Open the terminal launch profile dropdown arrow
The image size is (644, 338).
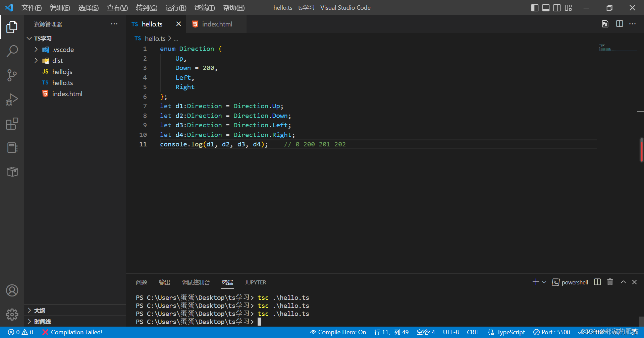pyautogui.click(x=544, y=282)
